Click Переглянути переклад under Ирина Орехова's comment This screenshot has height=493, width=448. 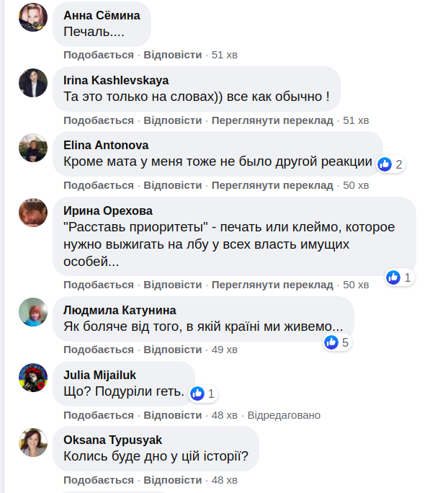tap(272, 285)
